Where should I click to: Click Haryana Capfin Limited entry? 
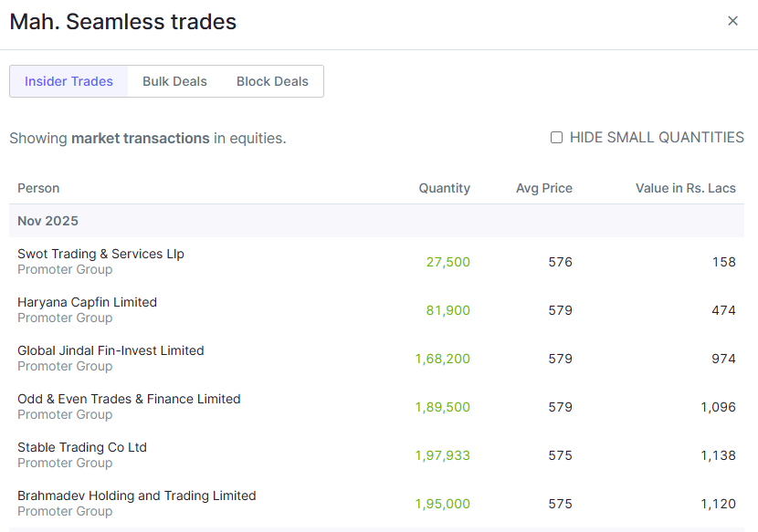(87, 302)
